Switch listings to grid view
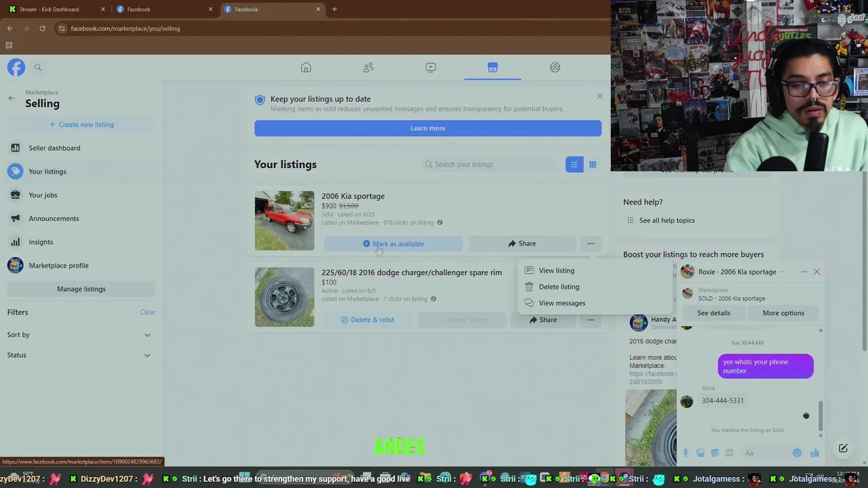Image resolution: width=868 pixels, height=488 pixels. 593,164
